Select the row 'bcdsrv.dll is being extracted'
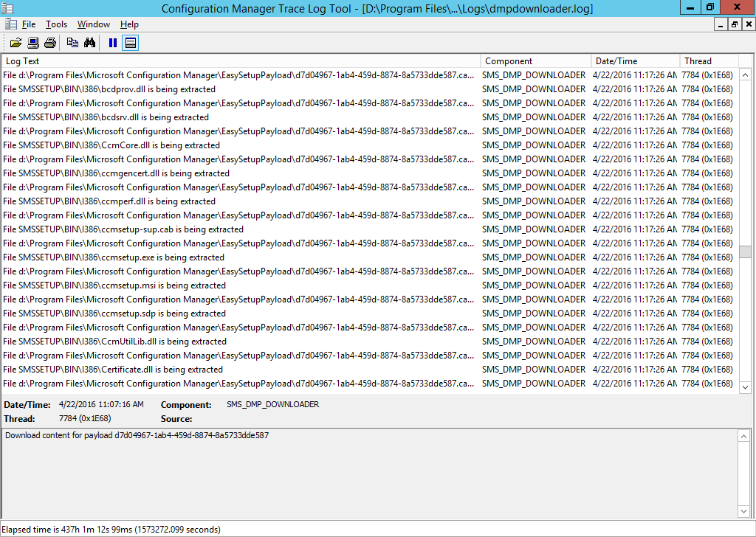 pos(369,117)
